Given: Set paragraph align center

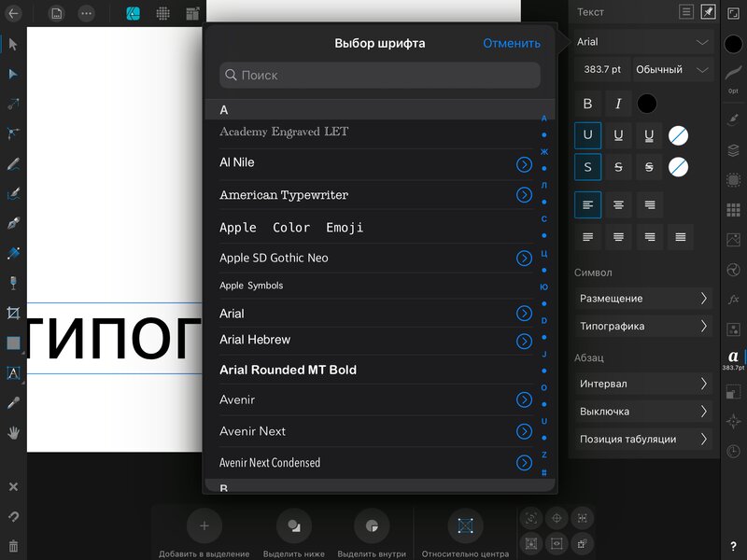Looking at the screenshot, I should [618, 204].
